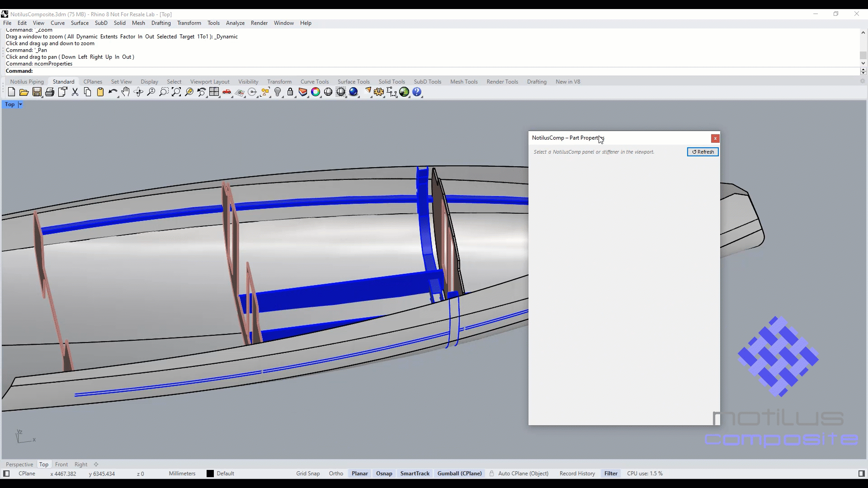
Task: Open the Surface menu
Action: pyautogui.click(x=80, y=23)
